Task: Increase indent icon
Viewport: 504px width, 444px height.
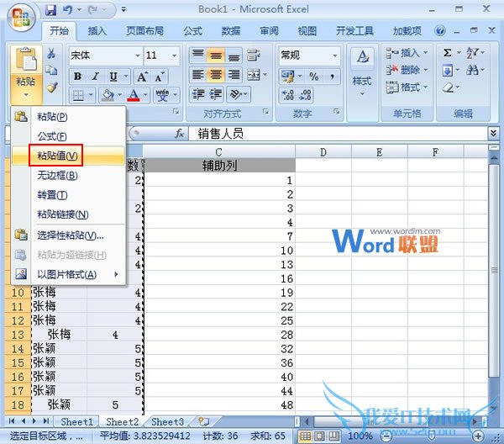Action: tap(216, 94)
